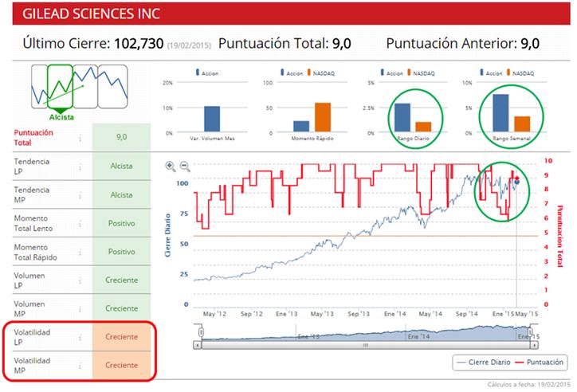Screen dimensions: 577x392
Task: Click the Creciente value for Volatilidad MP
Action: [x=121, y=365]
